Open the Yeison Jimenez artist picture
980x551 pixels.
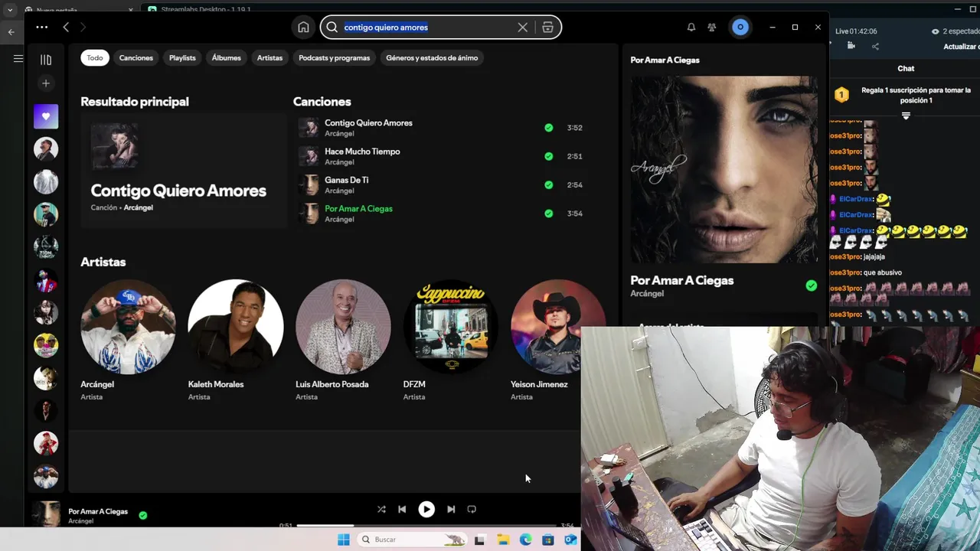[557, 327]
